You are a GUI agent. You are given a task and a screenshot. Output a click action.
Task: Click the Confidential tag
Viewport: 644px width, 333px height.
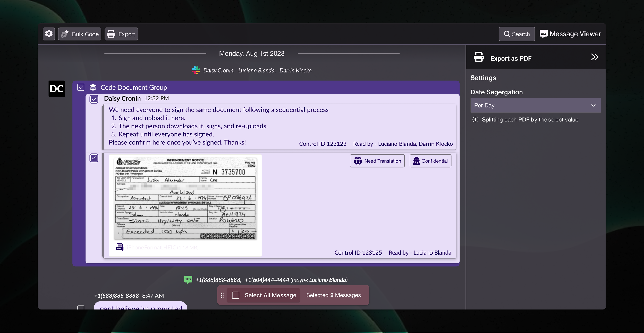point(430,161)
